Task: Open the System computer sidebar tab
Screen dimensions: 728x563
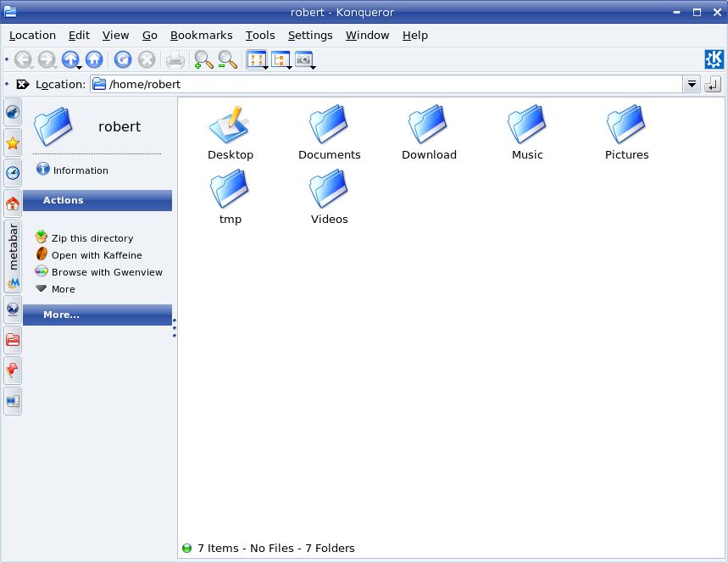Action: tap(13, 401)
